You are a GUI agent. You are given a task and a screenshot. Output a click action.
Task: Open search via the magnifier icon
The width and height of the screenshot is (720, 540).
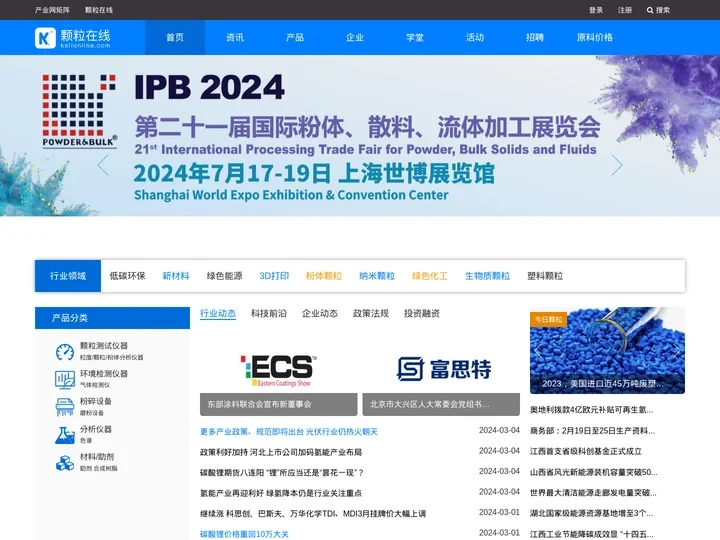[x=650, y=10]
